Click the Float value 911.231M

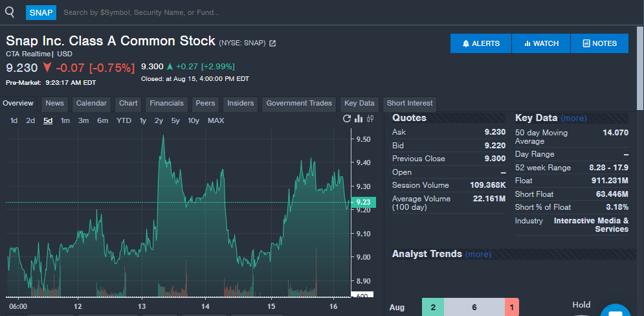pyautogui.click(x=610, y=181)
